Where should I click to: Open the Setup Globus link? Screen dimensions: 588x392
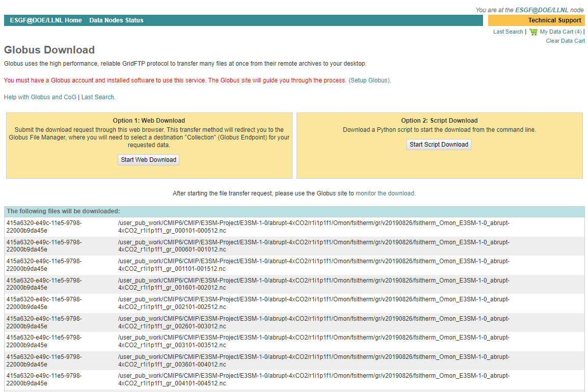369,80
